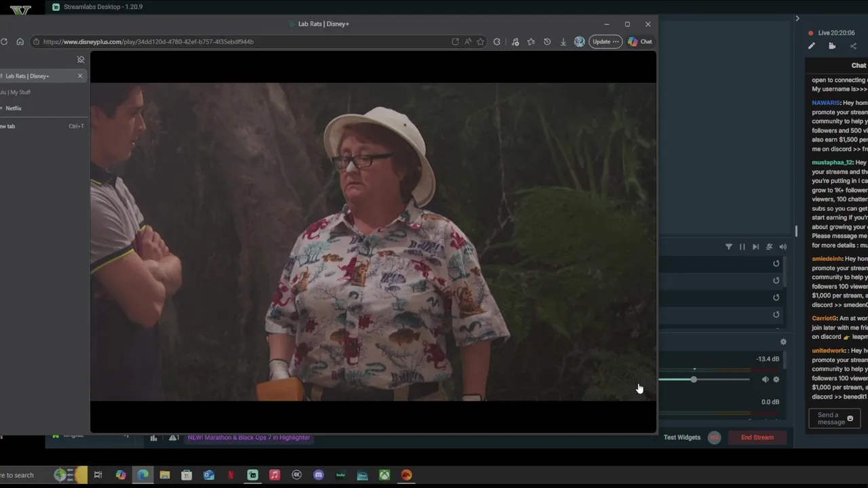Image resolution: width=868 pixels, height=488 pixels.
Task: Click the Update button in browser
Action: (606, 41)
